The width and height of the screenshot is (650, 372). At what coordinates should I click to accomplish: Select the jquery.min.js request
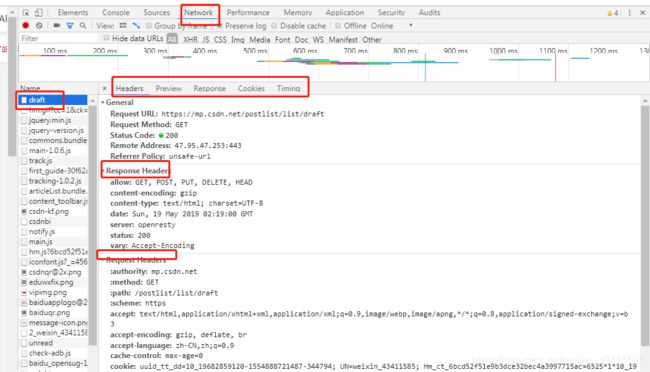click(53, 120)
